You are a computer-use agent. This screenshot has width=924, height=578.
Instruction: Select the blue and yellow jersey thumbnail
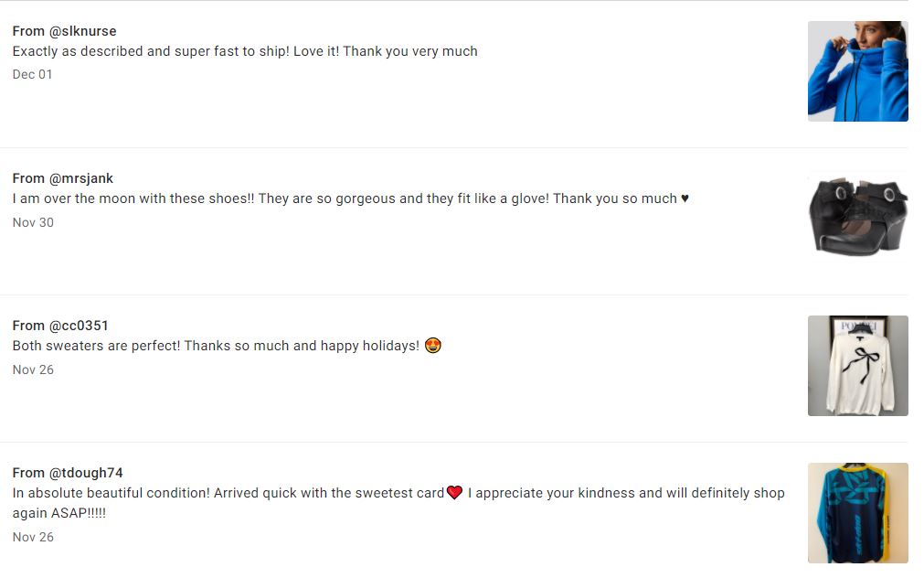[857, 513]
